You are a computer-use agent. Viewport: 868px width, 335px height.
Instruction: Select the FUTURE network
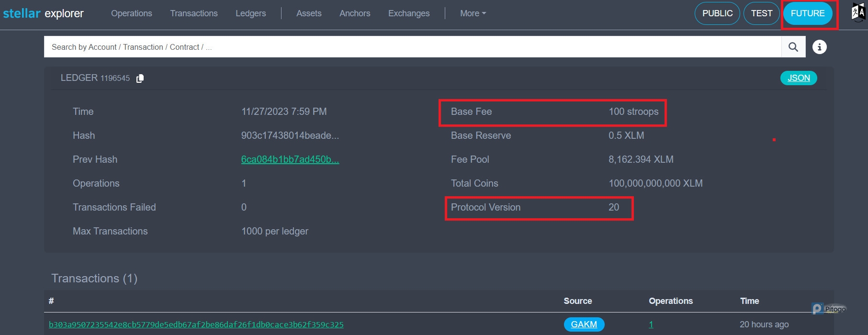tap(807, 13)
